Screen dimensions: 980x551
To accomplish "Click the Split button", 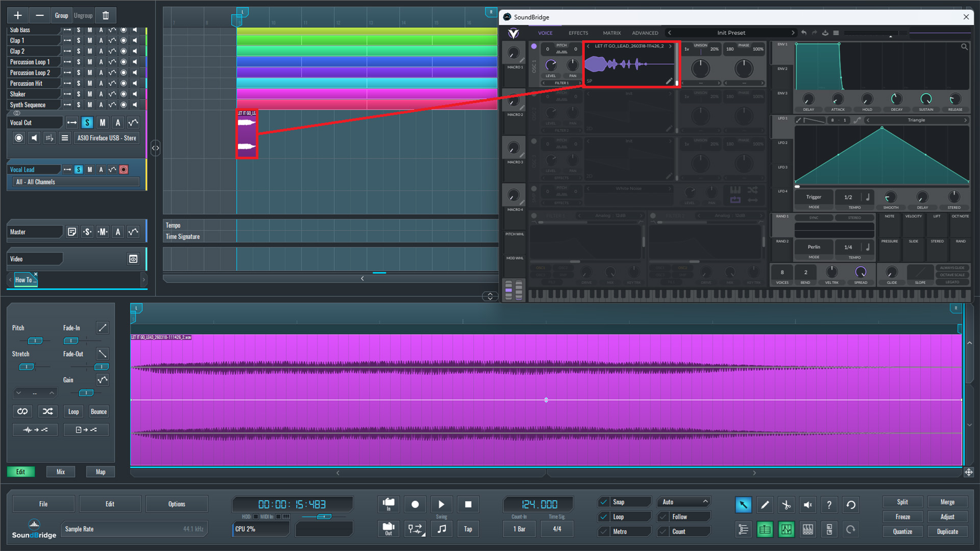I will click(x=902, y=502).
